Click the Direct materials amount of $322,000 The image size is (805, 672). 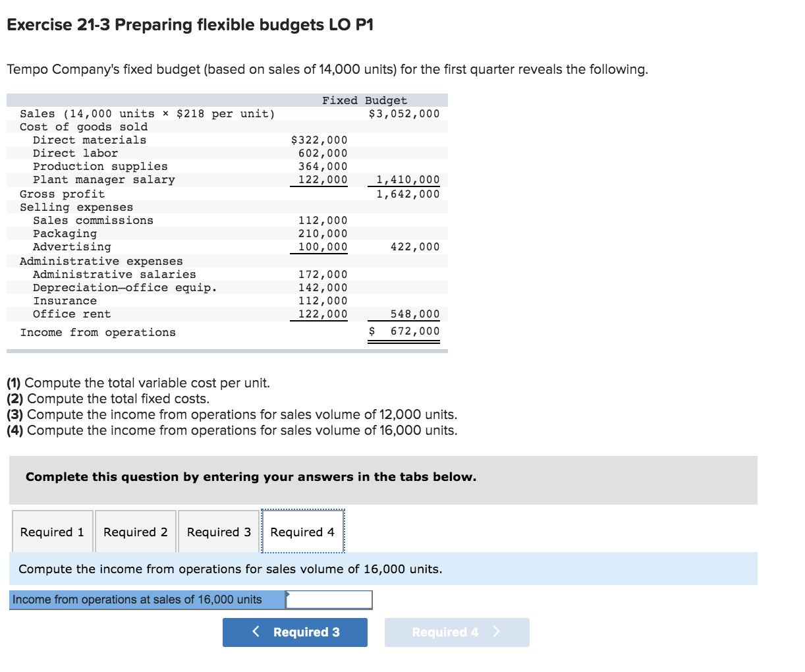[x=319, y=140]
